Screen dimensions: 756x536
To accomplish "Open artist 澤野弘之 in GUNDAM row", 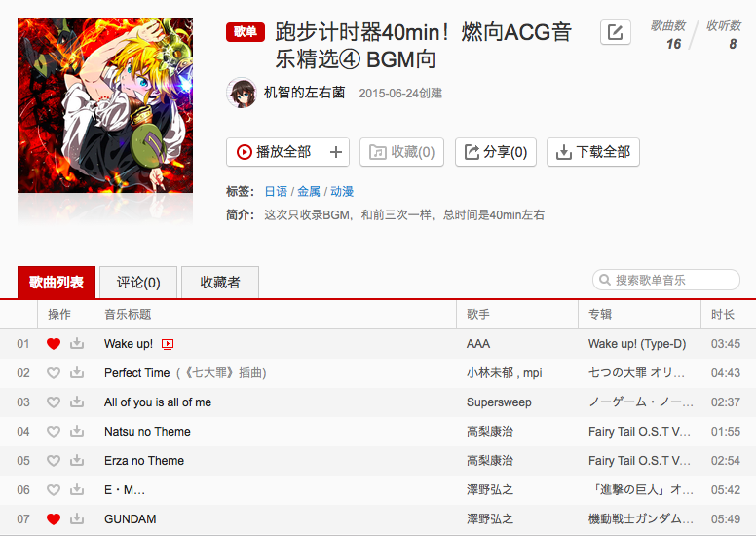I will click(490, 519).
